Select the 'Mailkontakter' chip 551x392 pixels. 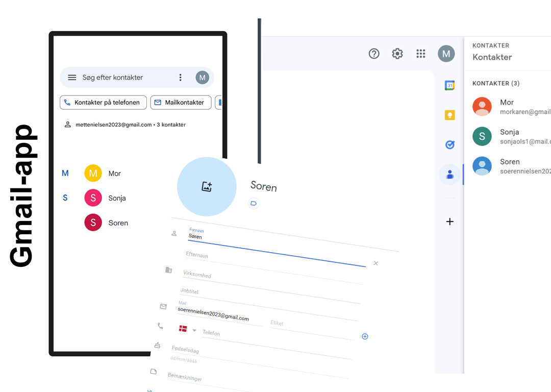click(x=181, y=102)
